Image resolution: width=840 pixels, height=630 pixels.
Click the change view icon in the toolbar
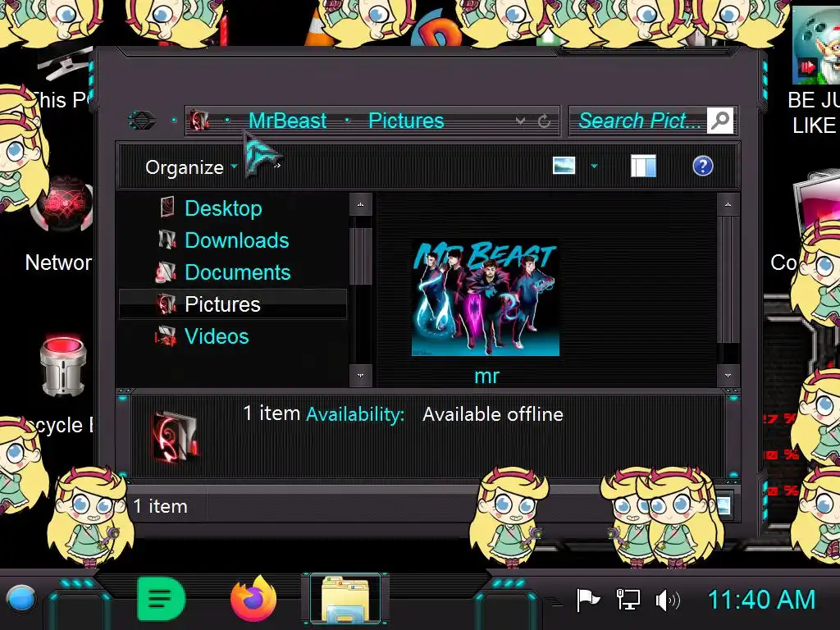pos(564,166)
